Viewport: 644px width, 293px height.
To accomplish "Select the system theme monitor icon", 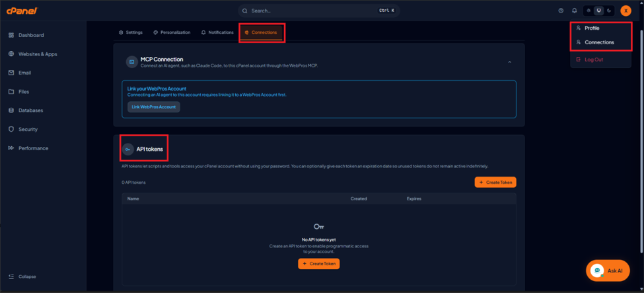I will tap(599, 11).
